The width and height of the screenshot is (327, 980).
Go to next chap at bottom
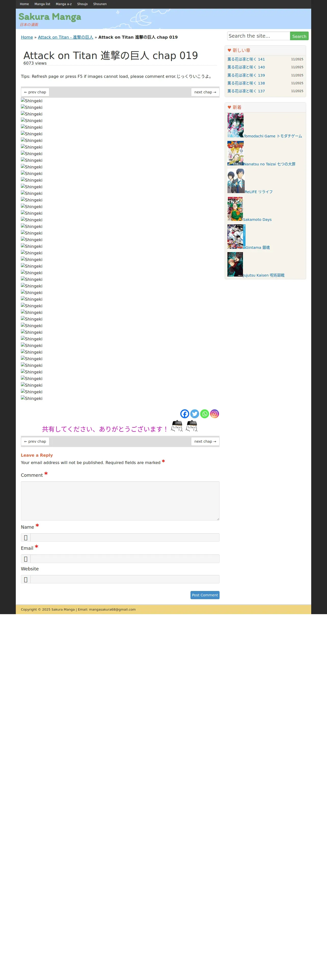point(205,441)
